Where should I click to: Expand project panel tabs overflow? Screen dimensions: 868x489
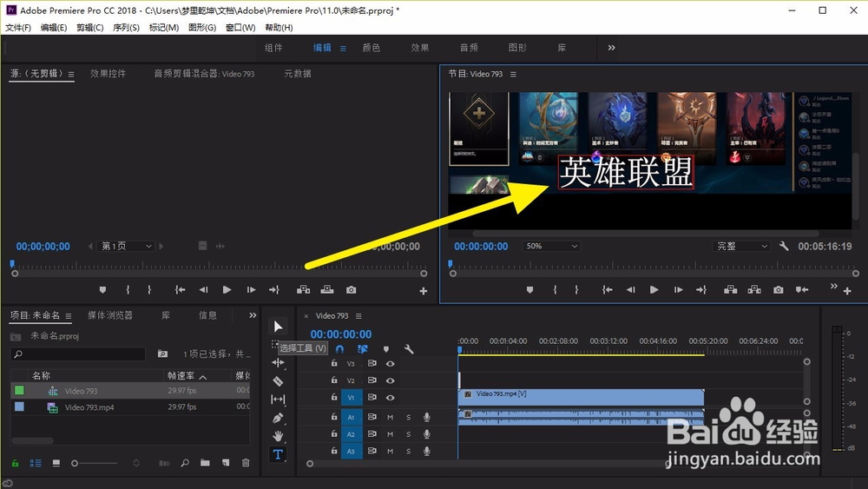coord(253,315)
